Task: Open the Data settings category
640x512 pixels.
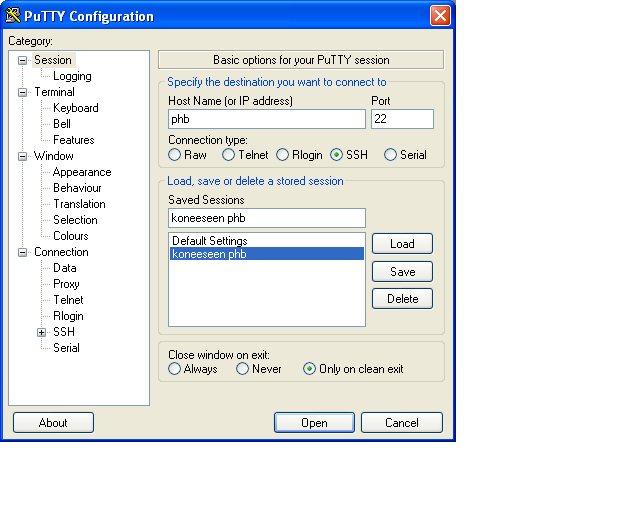Action: tap(65, 268)
